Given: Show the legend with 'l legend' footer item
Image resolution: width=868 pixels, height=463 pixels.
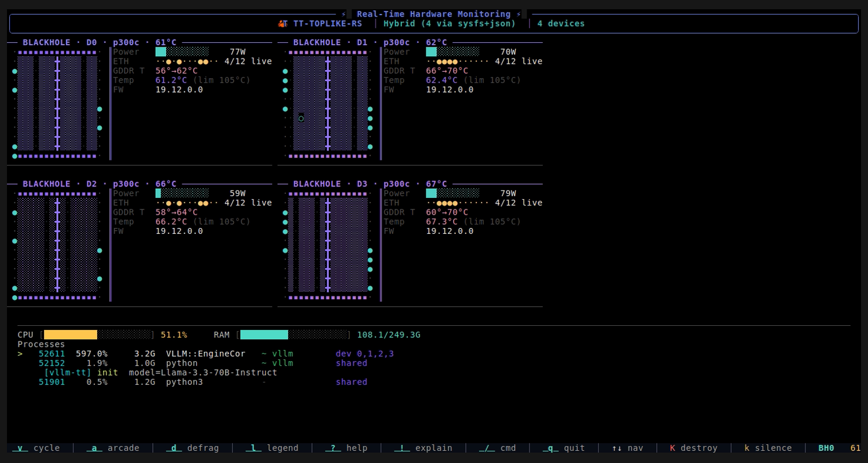Looking at the screenshot, I should click(x=272, y=448).
